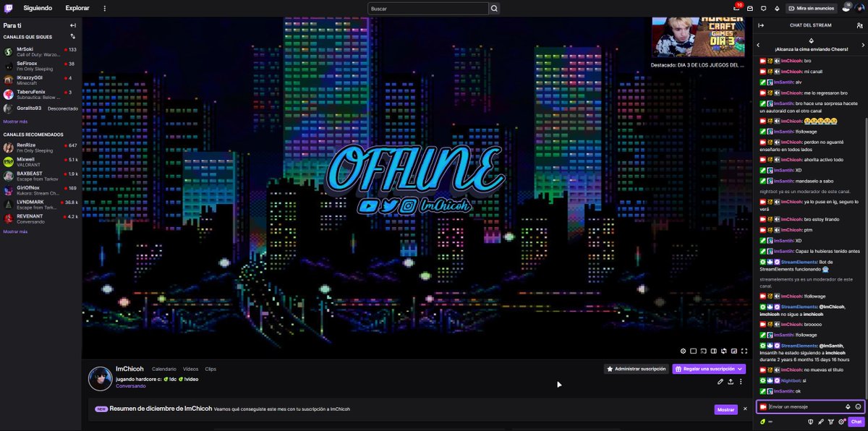
Task: Click the Mostrar button in summary banner
Action: [726, 409]
